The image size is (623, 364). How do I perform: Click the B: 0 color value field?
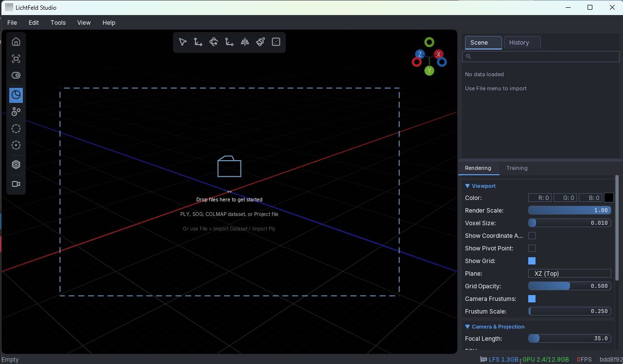click(x=590, y=198)
